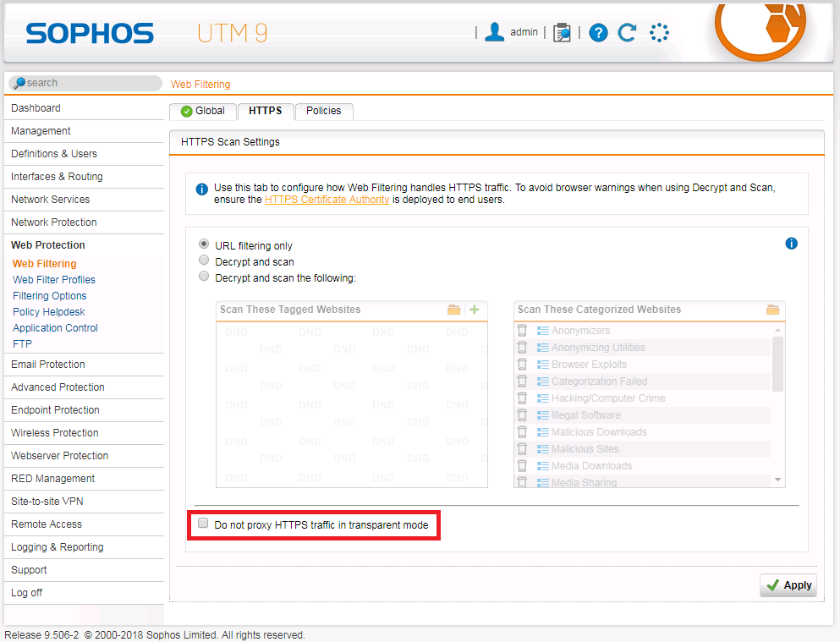Click the Sophos logo

[90, 33]
